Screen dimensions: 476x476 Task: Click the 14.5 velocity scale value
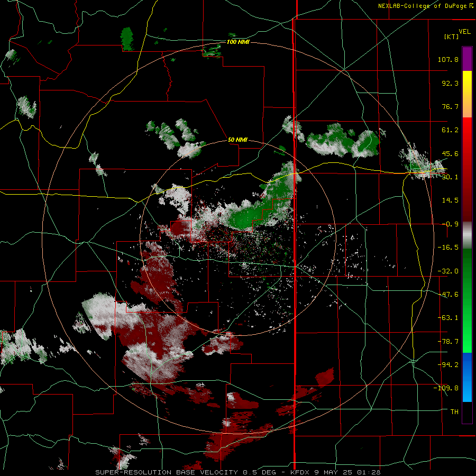[450, 200]
